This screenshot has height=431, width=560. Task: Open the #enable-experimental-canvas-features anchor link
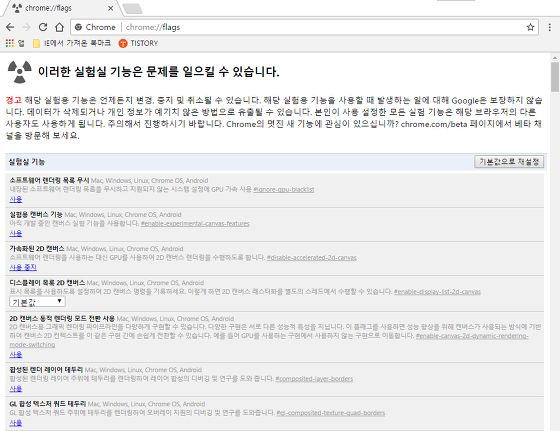coord(195,224)
